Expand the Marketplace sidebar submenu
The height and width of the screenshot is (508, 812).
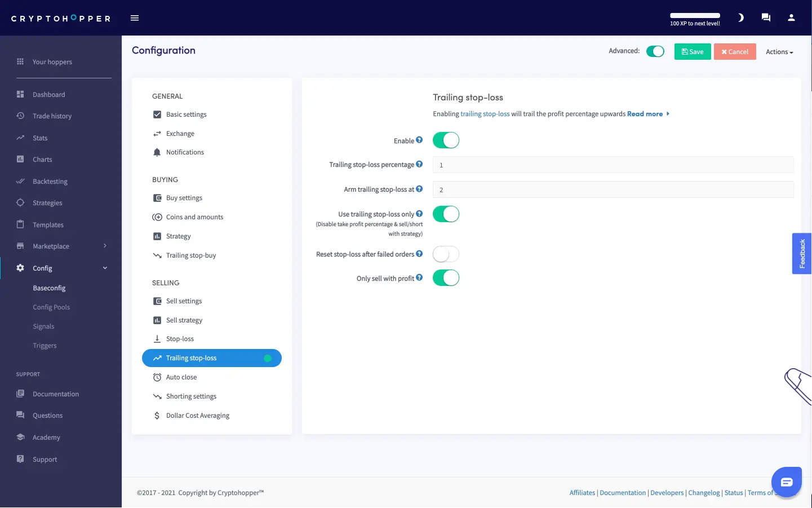[x=105, y=246]
